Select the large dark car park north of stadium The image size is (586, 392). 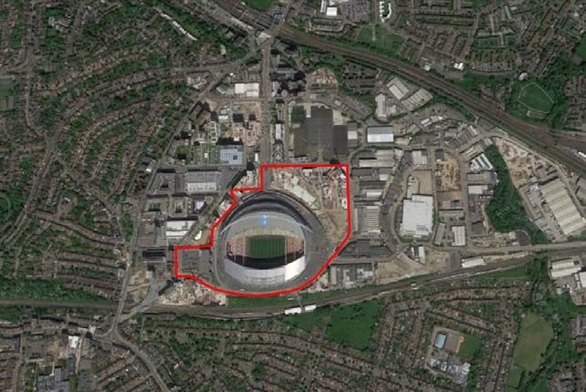[320, 130]
